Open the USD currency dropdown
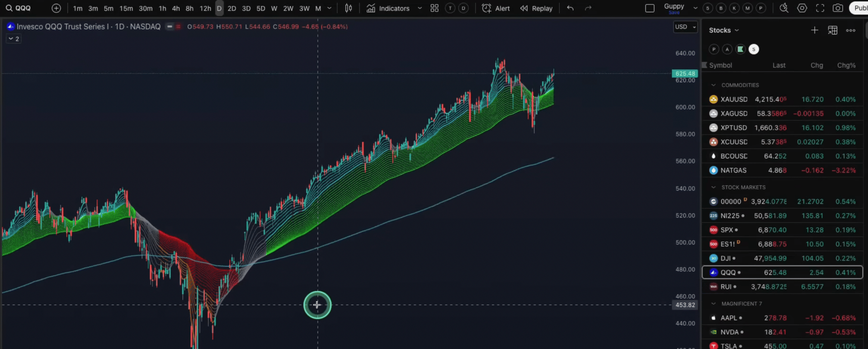 tap(685, 27)
